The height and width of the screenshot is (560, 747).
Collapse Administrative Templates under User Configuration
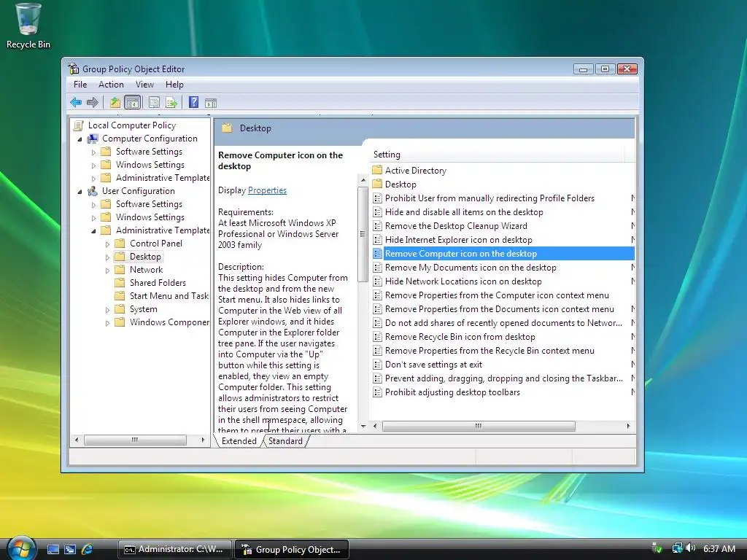[x=93, y=231]
